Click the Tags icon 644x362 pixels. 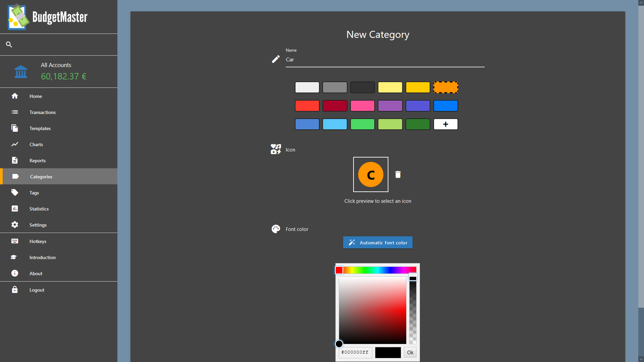coord(15,192)
